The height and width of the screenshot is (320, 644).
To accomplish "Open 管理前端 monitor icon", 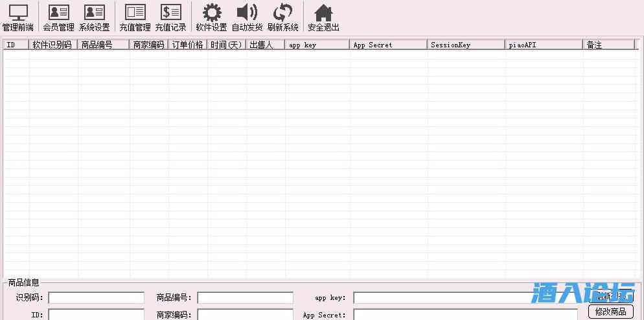I will (x=18, y=17).
